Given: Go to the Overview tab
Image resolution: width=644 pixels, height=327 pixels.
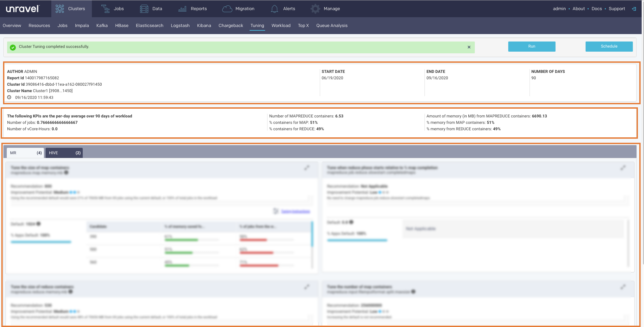Looking at the screenshot, I should pos(12,26).
